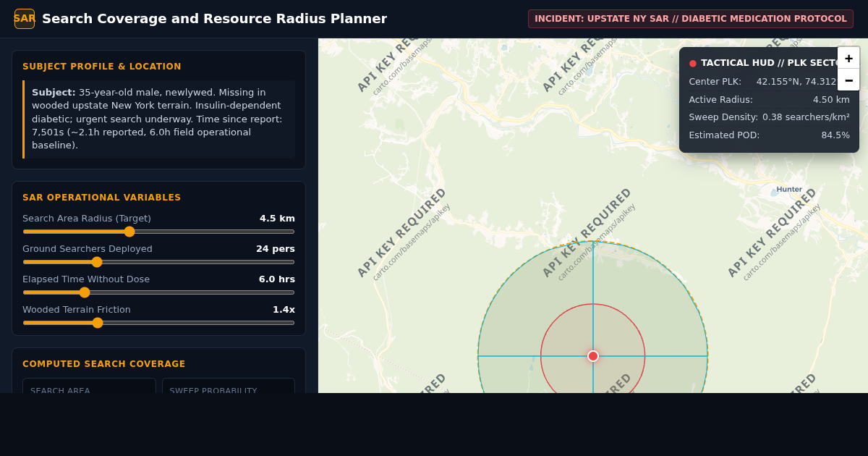Adjust the Ground Searchers Deployed slider
868x456 pixels.
(x=158, y=262)
